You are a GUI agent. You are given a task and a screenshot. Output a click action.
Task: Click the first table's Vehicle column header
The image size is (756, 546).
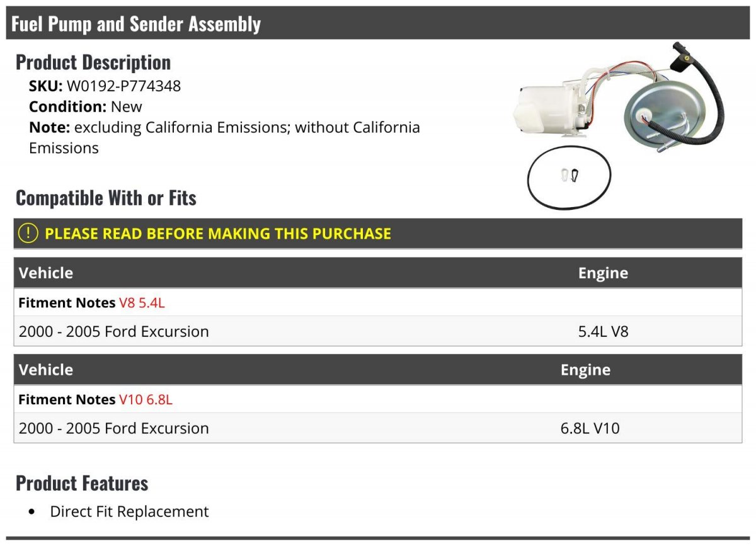(46, 273)
